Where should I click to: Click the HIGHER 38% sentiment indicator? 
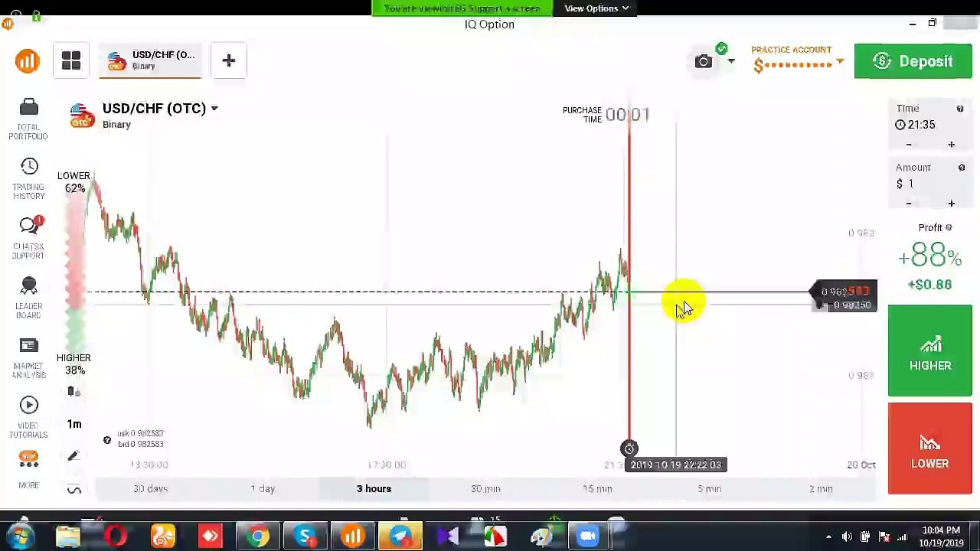coord(73,364)
